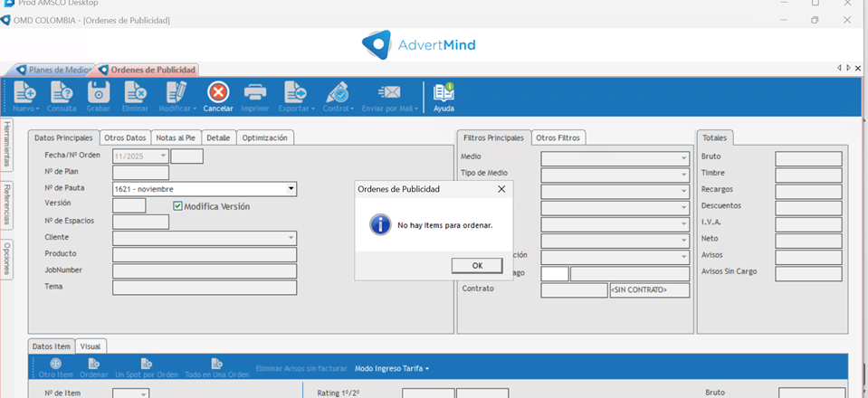The width and height of the screenshot is (868, 398).
Task: Select the Totales tab
Action: tap(715, 137)
